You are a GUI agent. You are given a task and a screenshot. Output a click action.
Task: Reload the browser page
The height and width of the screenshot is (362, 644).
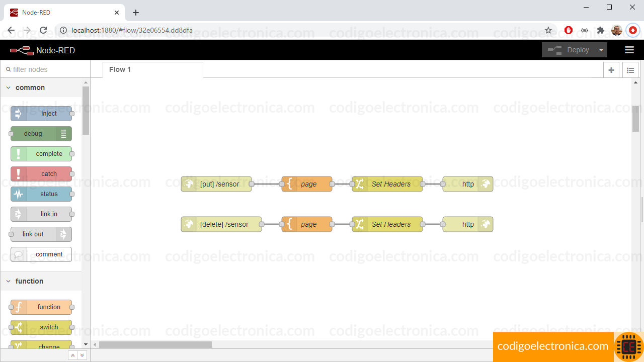click(43, 30)
